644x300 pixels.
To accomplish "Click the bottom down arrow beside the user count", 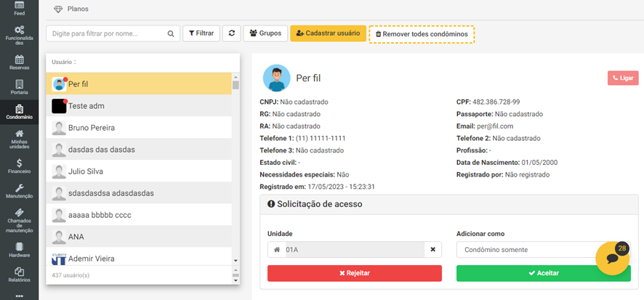I will click(x=236, y=280).
